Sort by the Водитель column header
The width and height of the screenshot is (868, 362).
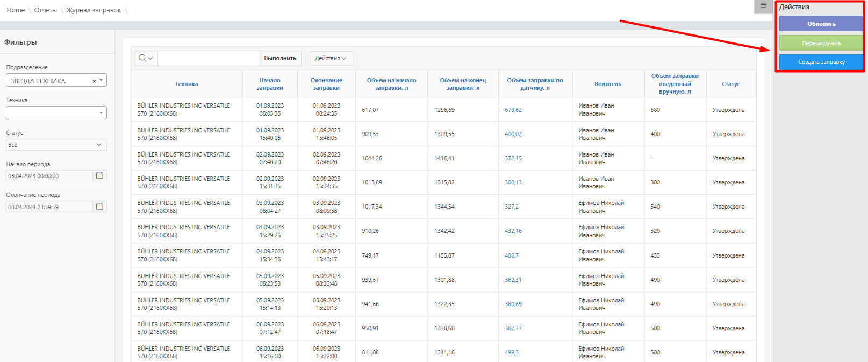(x=608, y=84)
